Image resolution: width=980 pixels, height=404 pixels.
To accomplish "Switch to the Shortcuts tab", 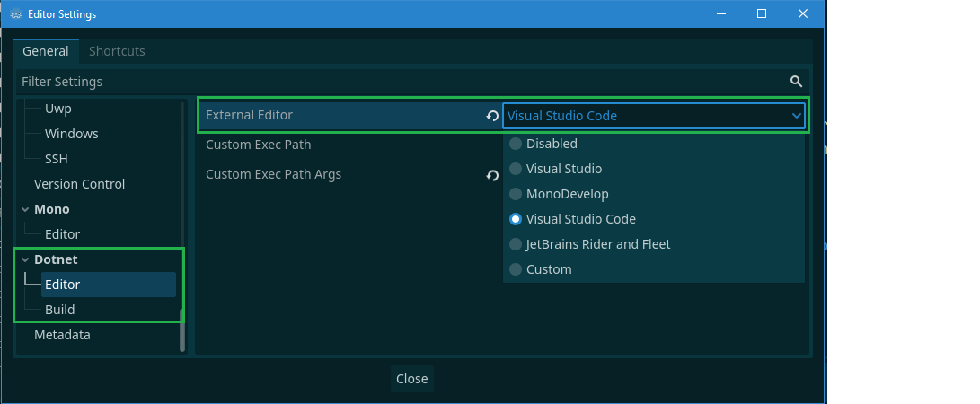I will [x=117, y=51].
